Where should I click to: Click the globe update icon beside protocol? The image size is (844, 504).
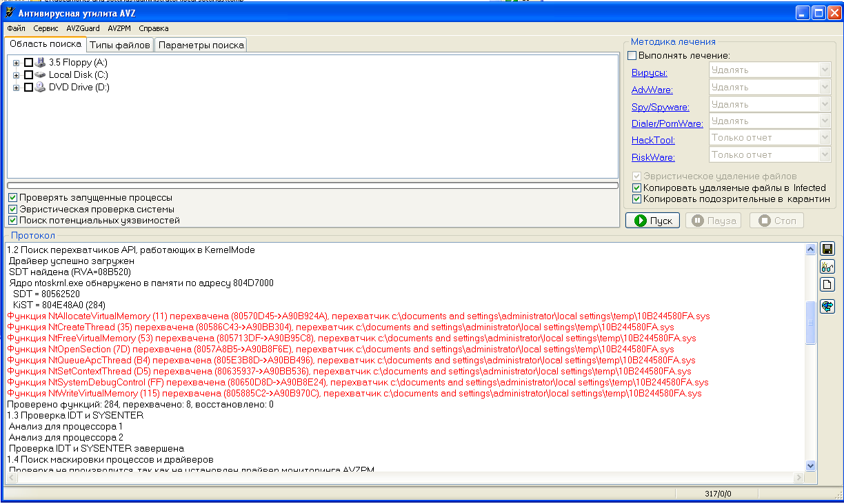(x=827, y=307)
